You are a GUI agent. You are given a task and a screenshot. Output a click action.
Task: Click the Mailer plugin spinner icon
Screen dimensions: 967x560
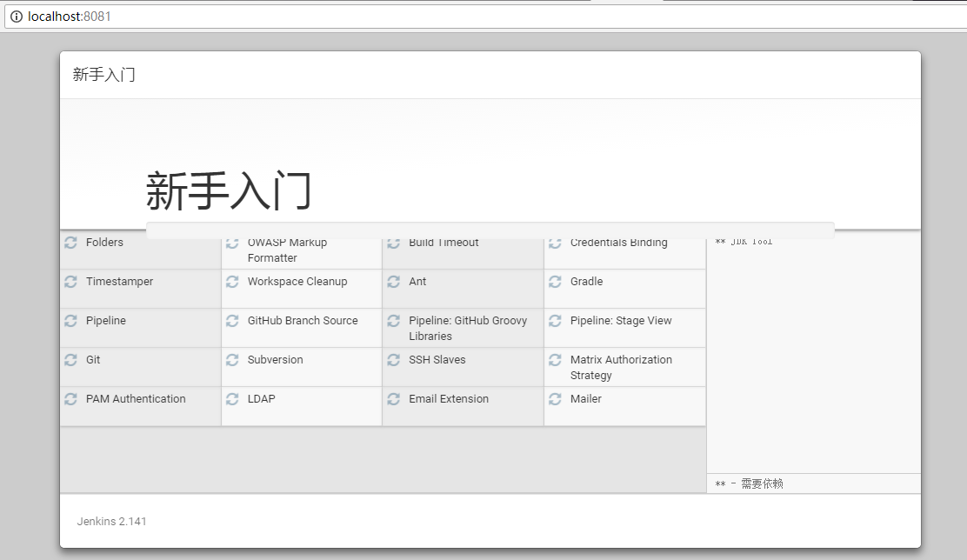556,399
